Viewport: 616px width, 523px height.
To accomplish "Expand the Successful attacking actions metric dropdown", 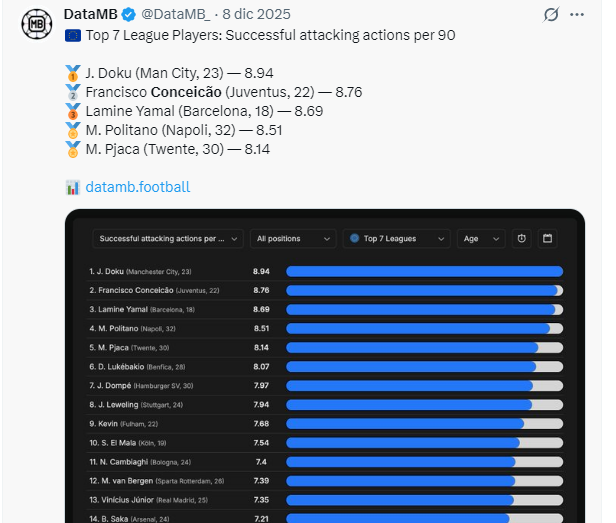I will pyautogui.click(x=168, y=239).
